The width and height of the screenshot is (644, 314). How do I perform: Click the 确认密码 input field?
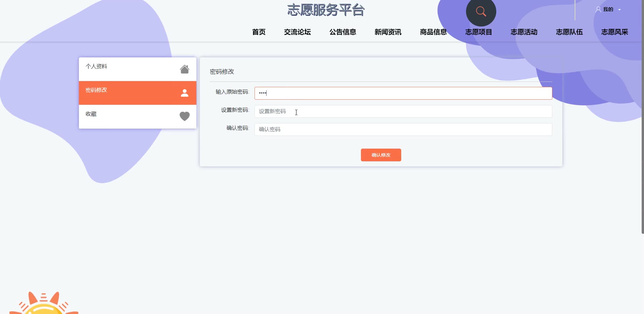coord(403,129)
